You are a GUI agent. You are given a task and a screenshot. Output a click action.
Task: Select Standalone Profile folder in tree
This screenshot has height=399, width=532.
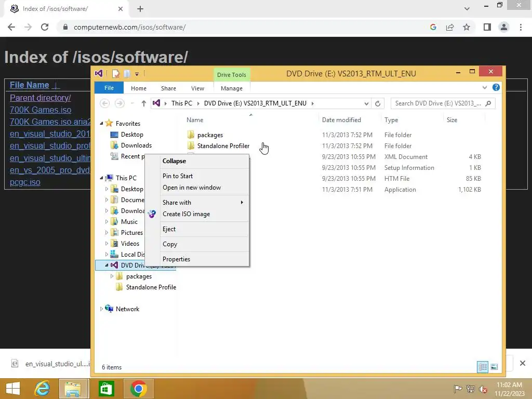click(x=151, y=287)
